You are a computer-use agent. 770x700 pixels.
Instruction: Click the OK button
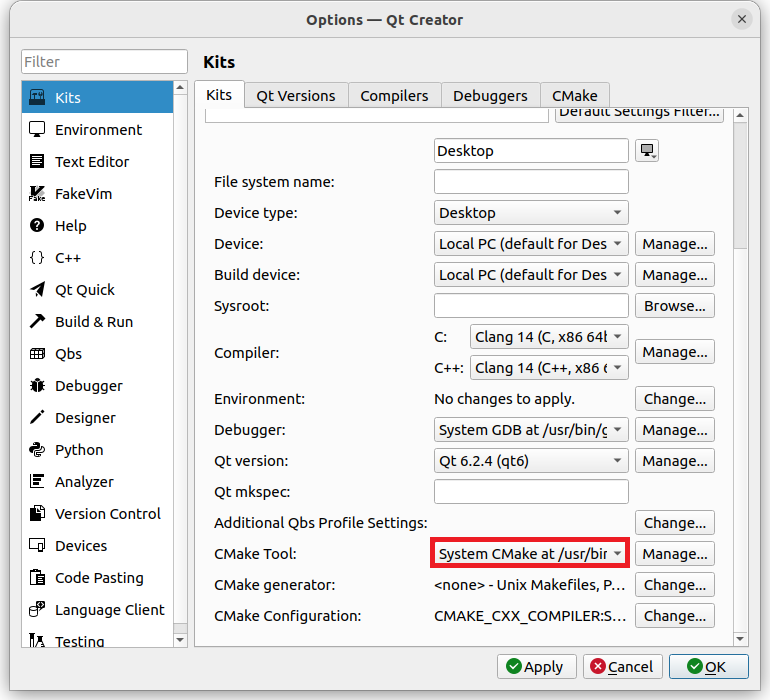tap(709, 667)
